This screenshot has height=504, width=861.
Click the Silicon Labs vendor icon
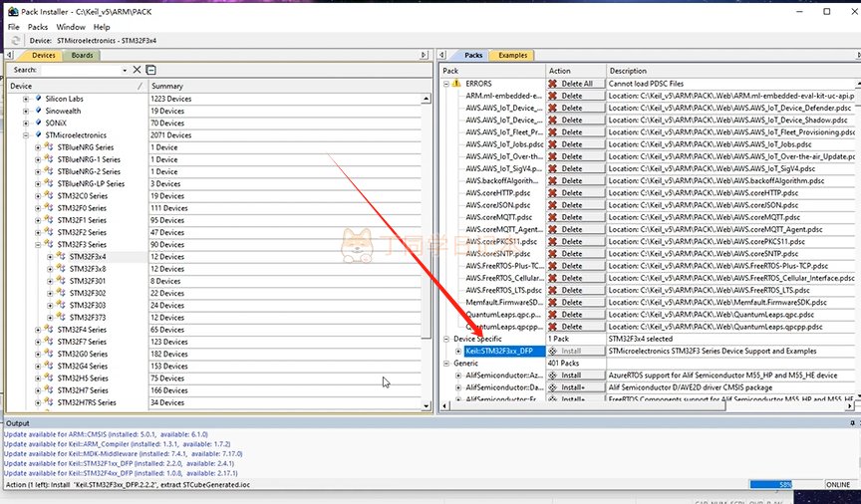pos(38,99)
